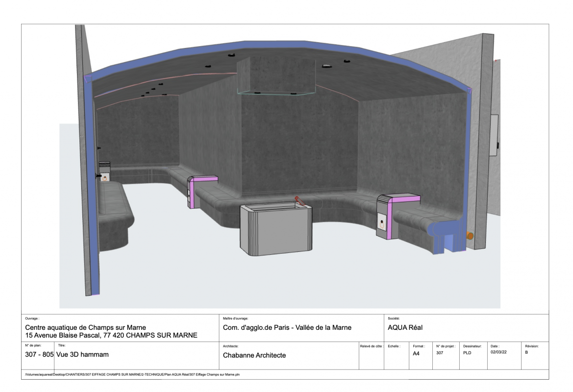Click the orange pipe at the right wall

(470, 236)
